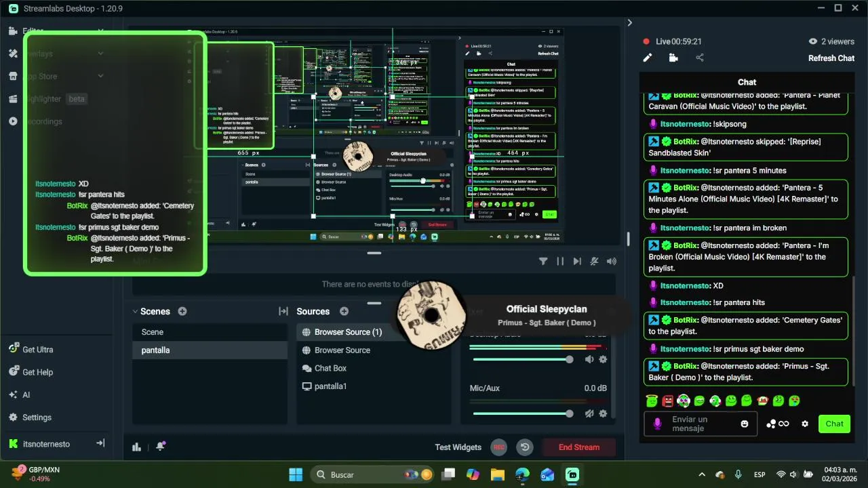Viewport: 868px width, 488px height.
Task: Mute Desktop Audio speaker
Action: (589, 359)
